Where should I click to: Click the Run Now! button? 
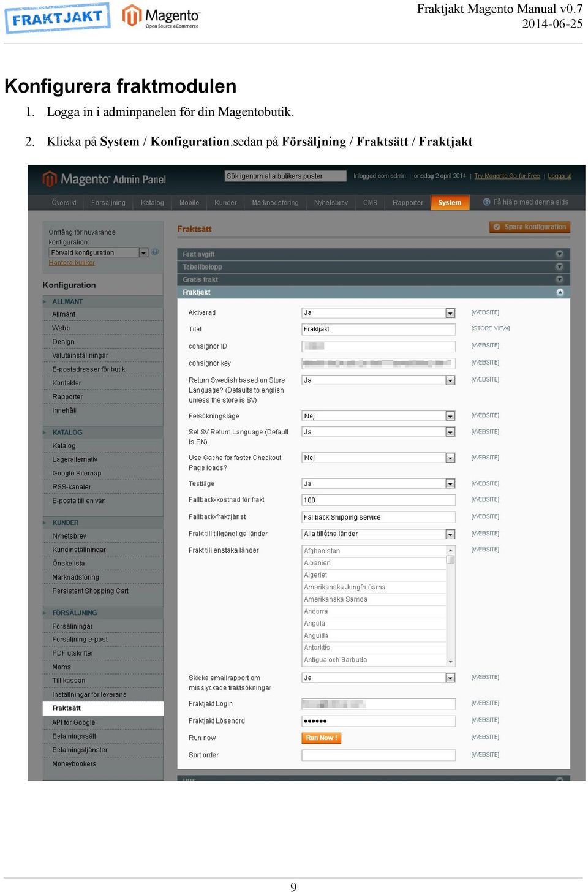tap(321, 738)
